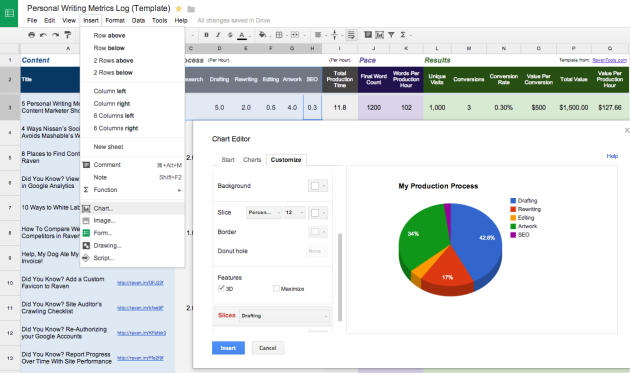630x373 pixels.
Task: Click the Filter funnel icon
Action: pyautogui.click(x=391, y=35)
